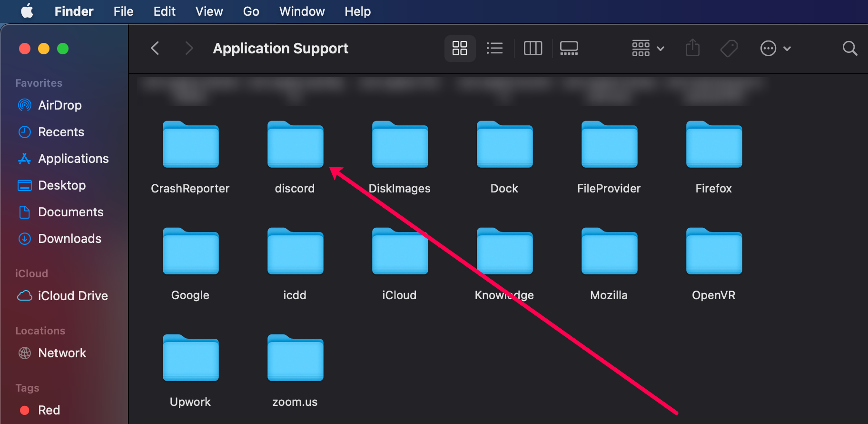Select the Upwork folder icon
Image resolution: width=868 pixels, height=424 pixels.
pos(191,358)
